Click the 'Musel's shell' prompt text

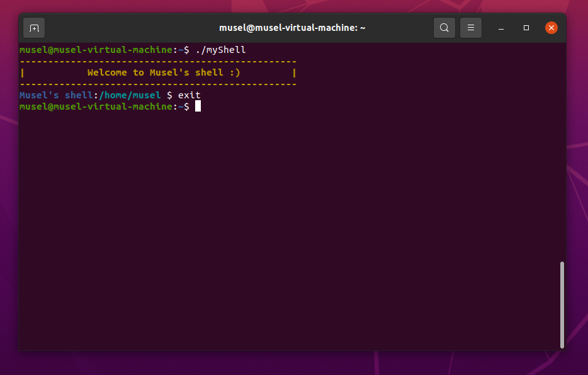pyautogui.click(x=56, y=95)
